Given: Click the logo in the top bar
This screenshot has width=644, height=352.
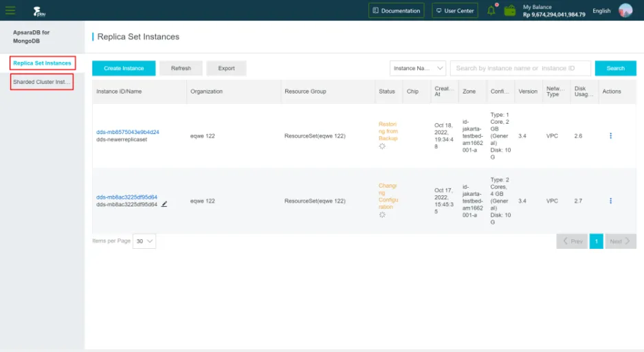Looking at the screenshot, I should click(39, 11).
